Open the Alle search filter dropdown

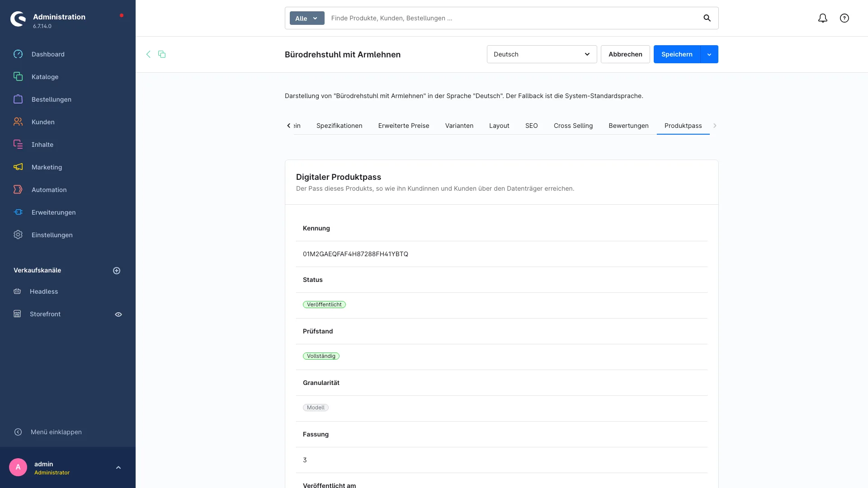click(x=307, y=18)
